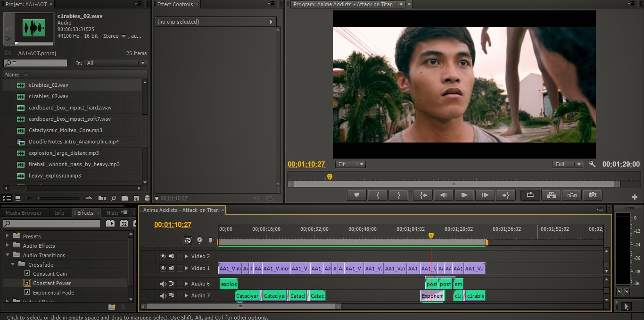The height and width of the screenshot is (320, 644).
Task: Hide the Video 2 track output
Action: click(x=163, y=256)
